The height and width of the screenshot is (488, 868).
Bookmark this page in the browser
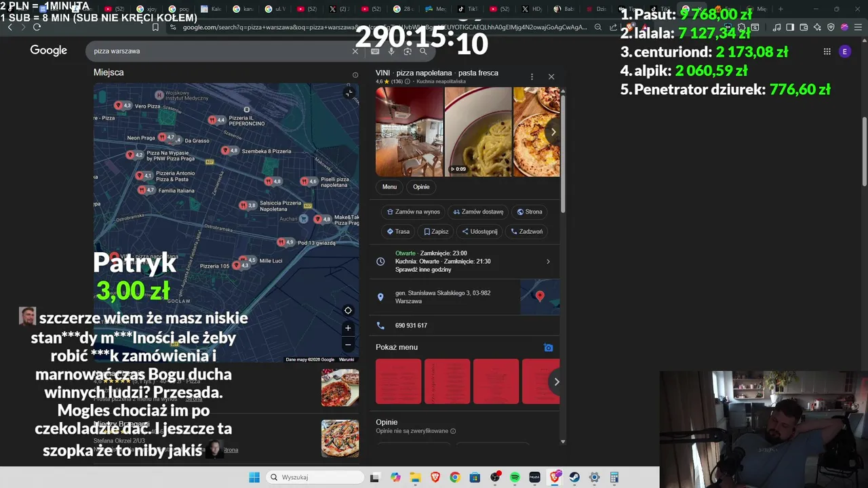pos(155,27)
